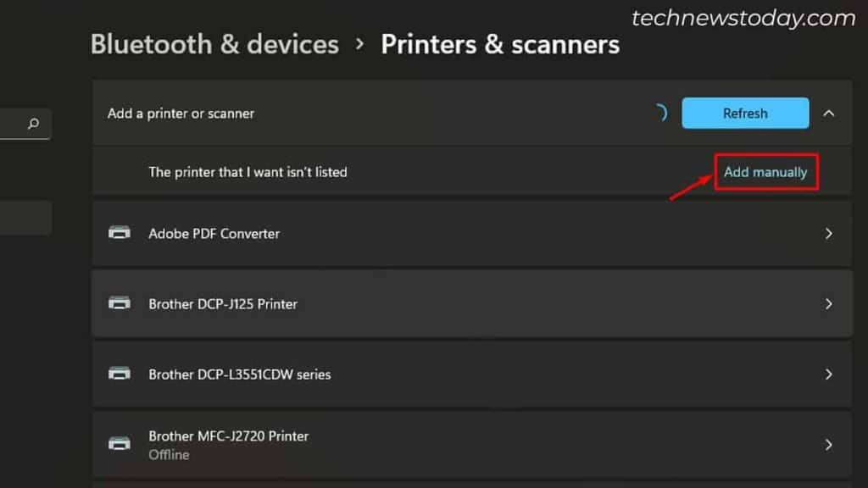Expand Brother MFC-J2720 Printer details
Viewport: 868px width, 488px height.
pos(828,443)
